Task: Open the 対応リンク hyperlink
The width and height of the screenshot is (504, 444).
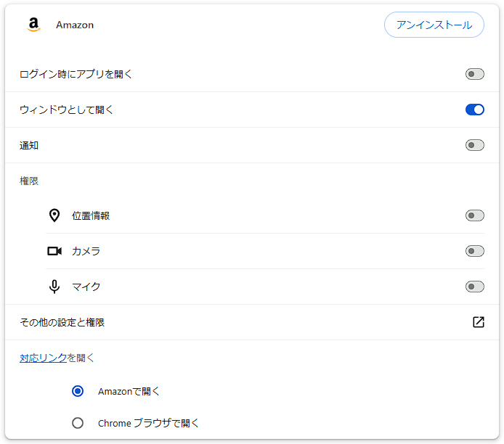Action: tap(43, 358)
